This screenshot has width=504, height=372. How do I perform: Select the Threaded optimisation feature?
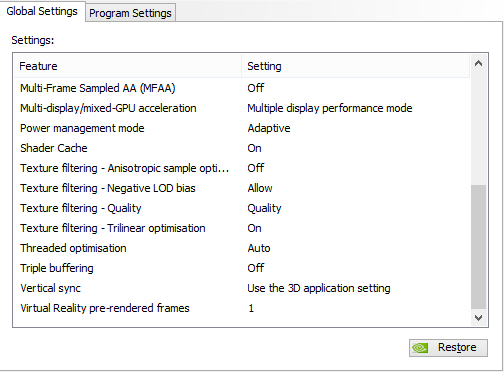point(73,248)
